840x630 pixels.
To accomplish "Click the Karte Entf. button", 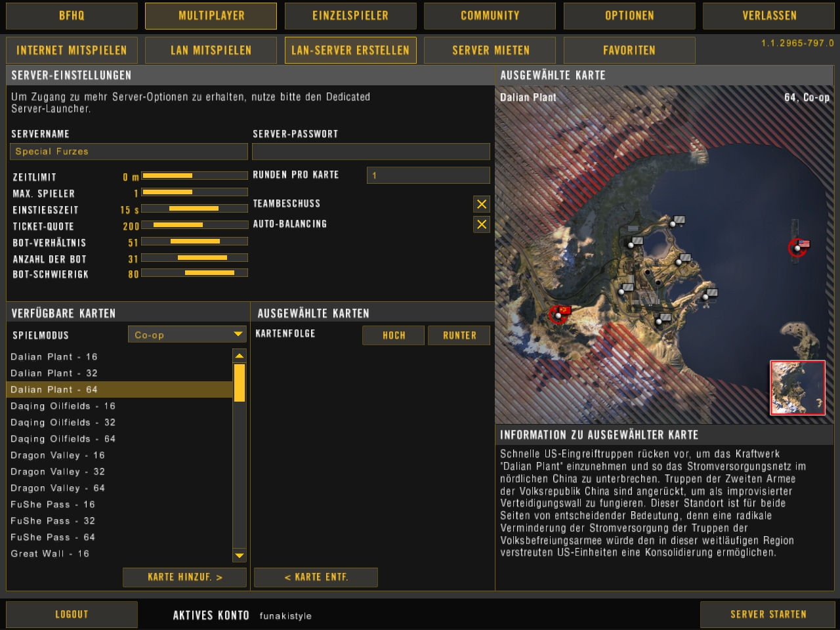I will [x=316, y=577].
